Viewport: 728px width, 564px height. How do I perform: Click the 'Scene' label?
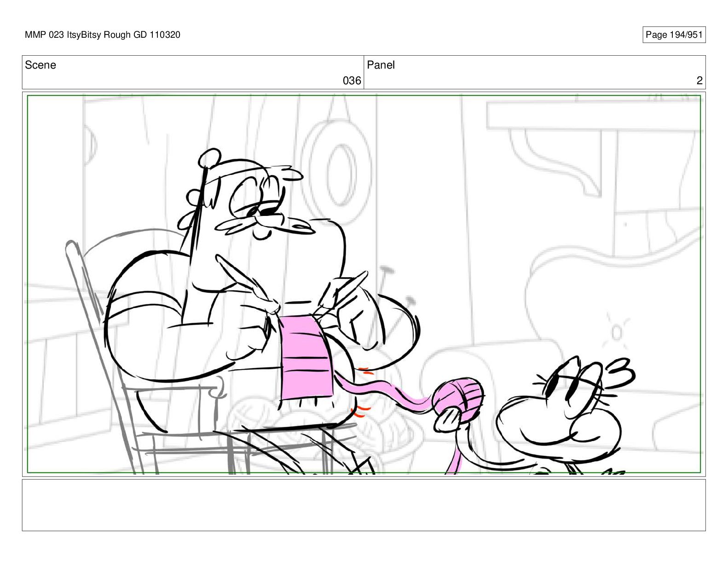[40, 65]
